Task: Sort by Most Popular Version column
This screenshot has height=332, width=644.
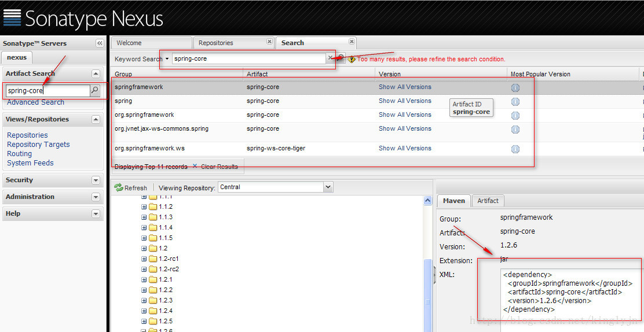Action: 573,74
